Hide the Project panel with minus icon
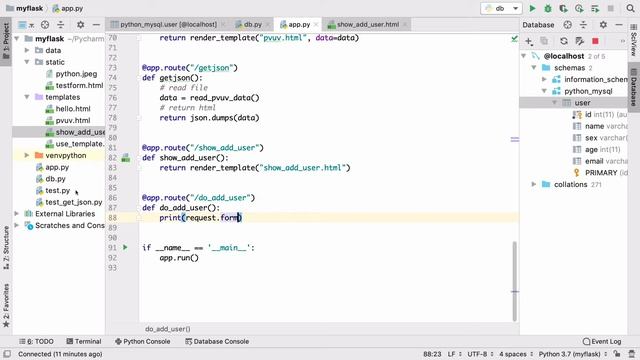640x360 pixels. pyautogui.click(x=96, y=25)
